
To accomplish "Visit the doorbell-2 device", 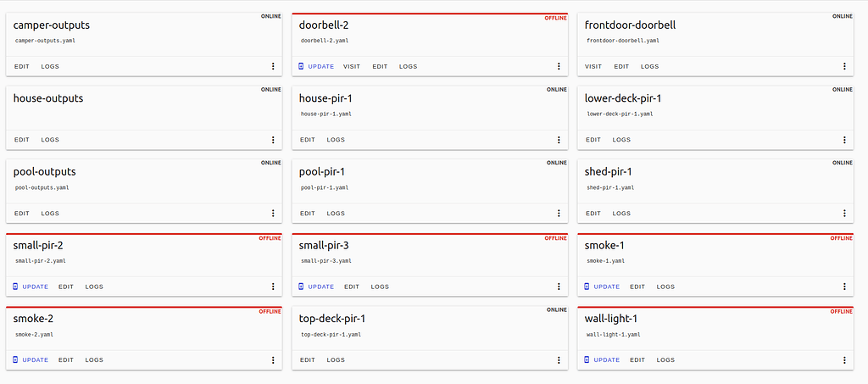I will coord(352,66).
